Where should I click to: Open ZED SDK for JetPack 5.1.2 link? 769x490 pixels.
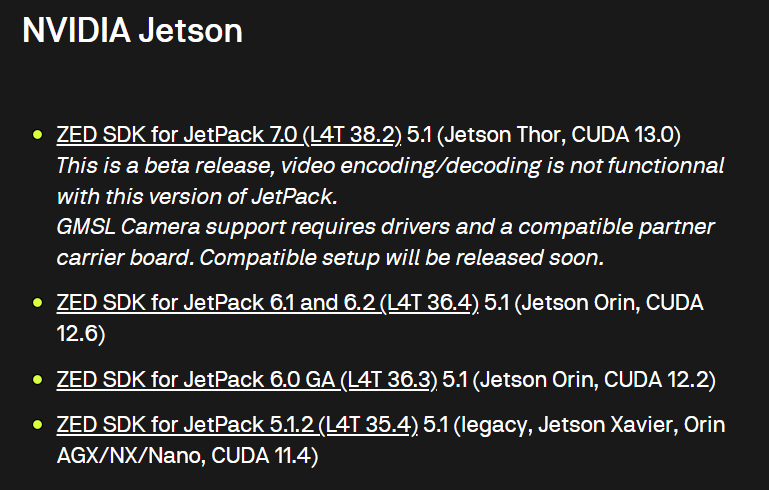click(237, 426)
